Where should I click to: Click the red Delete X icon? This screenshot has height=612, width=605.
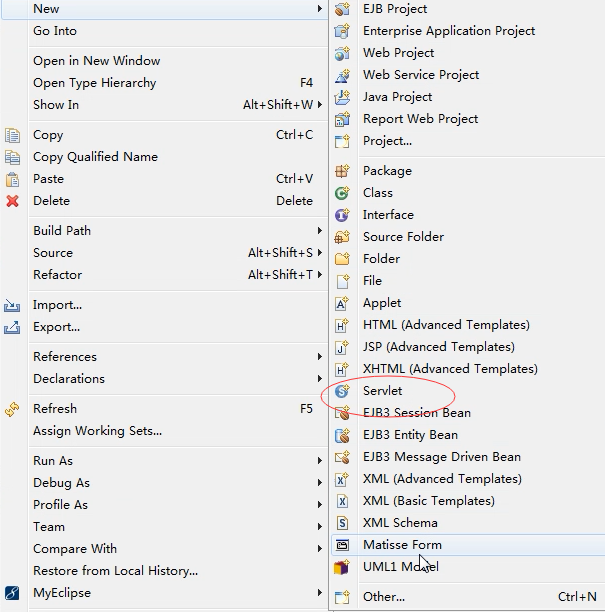(12, 201)
